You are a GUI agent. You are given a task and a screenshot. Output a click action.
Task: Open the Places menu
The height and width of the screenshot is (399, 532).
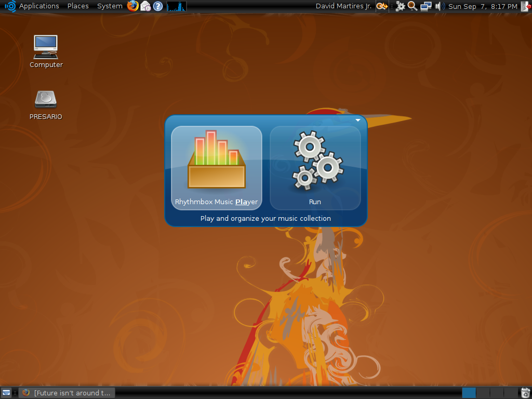[77, 6]
